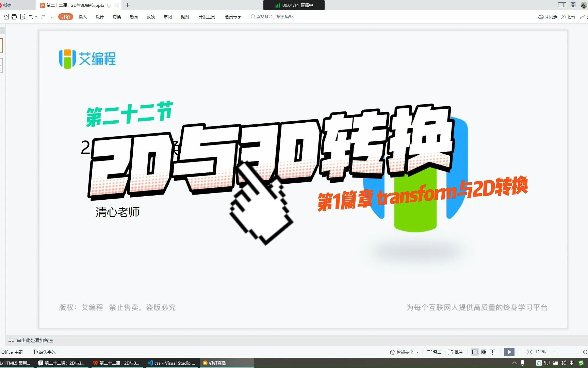
Task: Click the print icon in the toolbar
Action: tap(14, 16)
